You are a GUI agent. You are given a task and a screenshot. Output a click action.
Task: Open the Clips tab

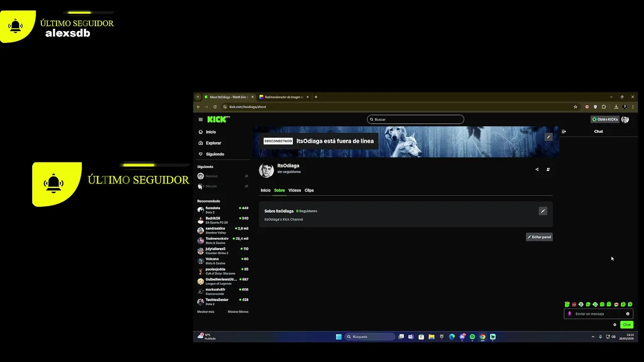[x=309, y=190]
